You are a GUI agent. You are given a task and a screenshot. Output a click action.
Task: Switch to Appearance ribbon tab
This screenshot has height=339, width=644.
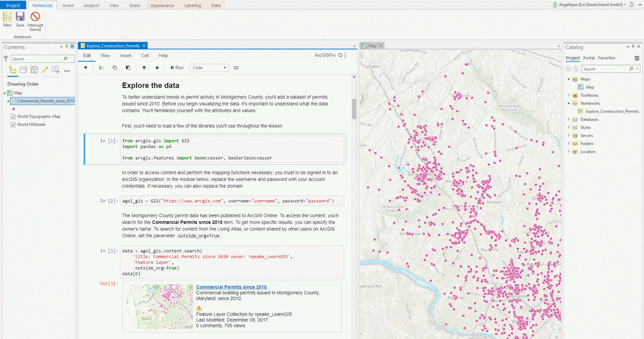[x=162, y=6]
